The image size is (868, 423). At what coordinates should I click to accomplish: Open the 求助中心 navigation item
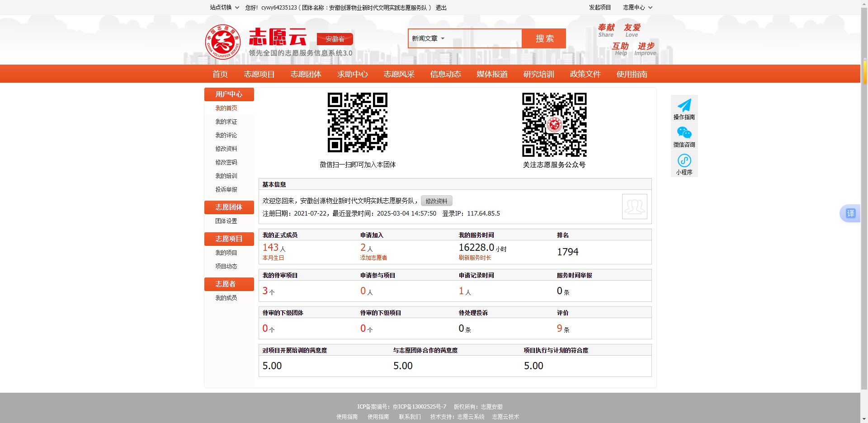(353, 74)
